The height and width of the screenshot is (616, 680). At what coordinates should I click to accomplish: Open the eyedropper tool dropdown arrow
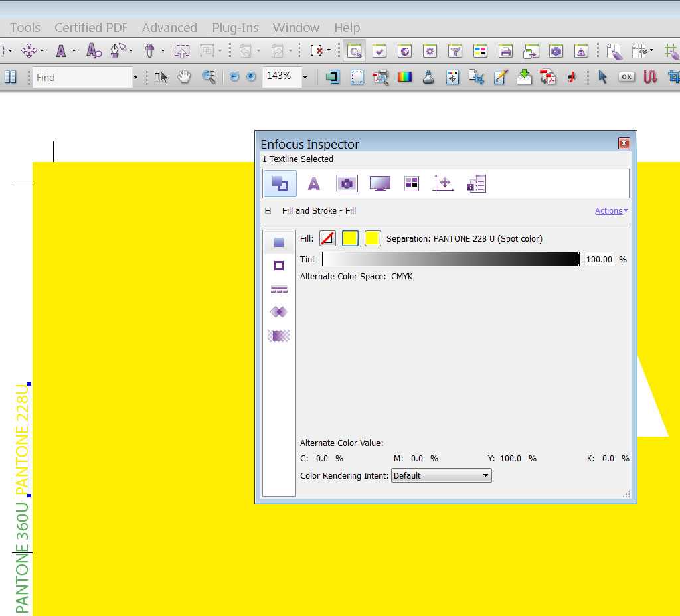click(163, 50)
